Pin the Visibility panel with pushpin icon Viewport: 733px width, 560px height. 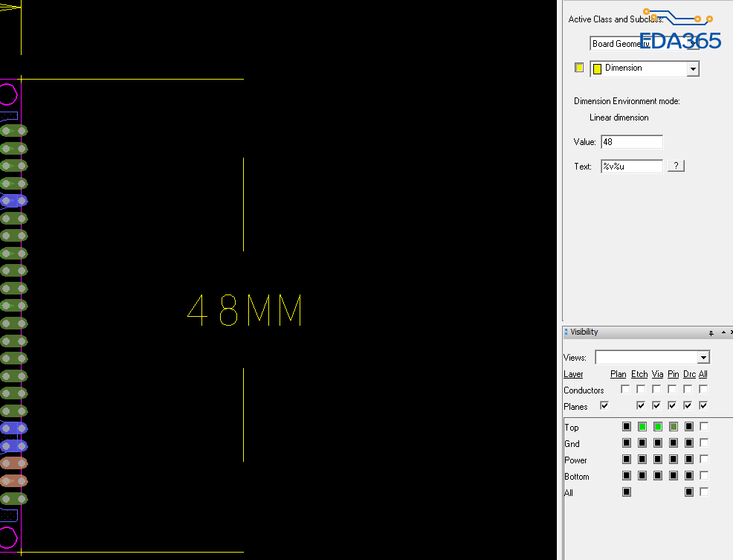pyautogui.click(x=711, y=332)
